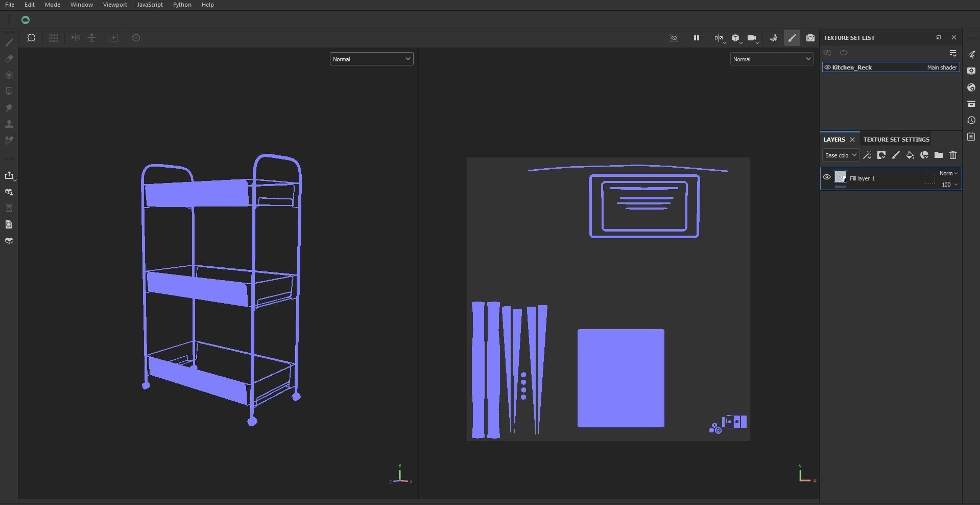Open the Mode menu
Screen dimensions: 980x505
click(53, 5)
